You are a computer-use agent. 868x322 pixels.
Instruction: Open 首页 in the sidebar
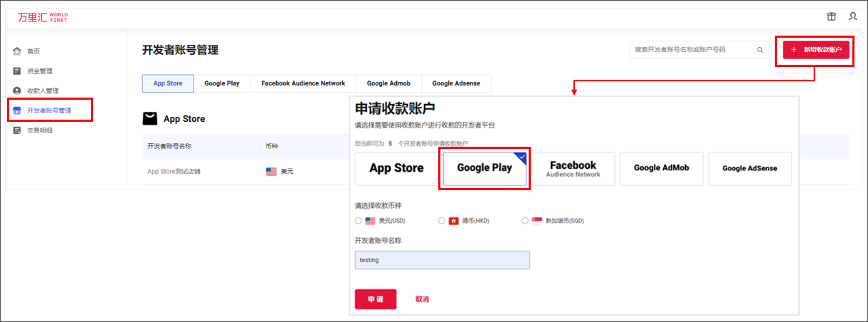pos(33,51)
